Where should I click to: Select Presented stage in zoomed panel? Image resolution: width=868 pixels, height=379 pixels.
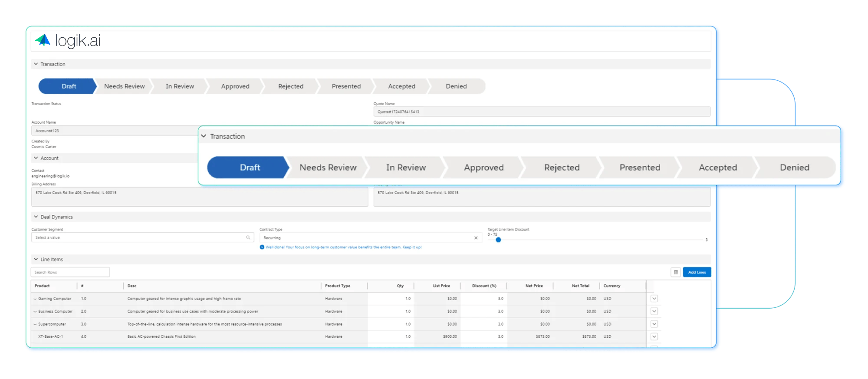click(x=640, y=168)
